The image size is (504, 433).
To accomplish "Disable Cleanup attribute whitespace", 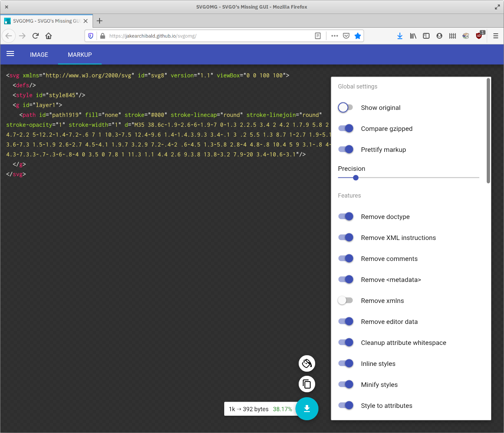I will pyautogui.click(x=346, y=342).
